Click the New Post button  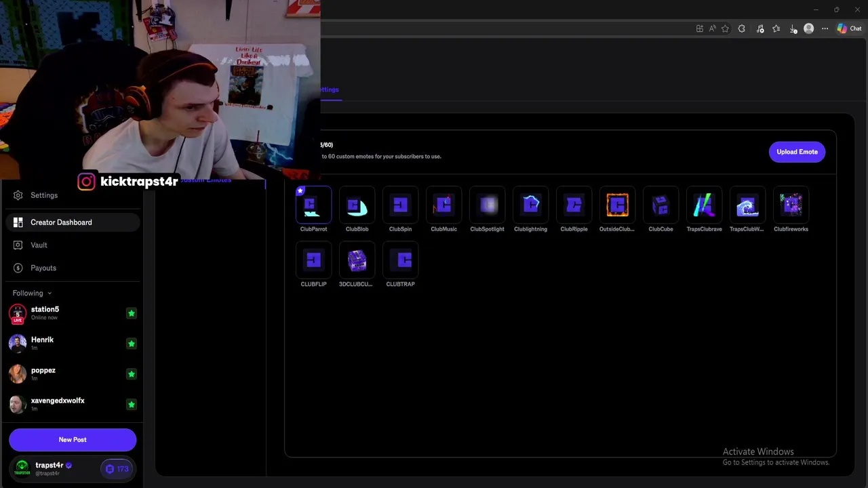click(x=73, y=439)
